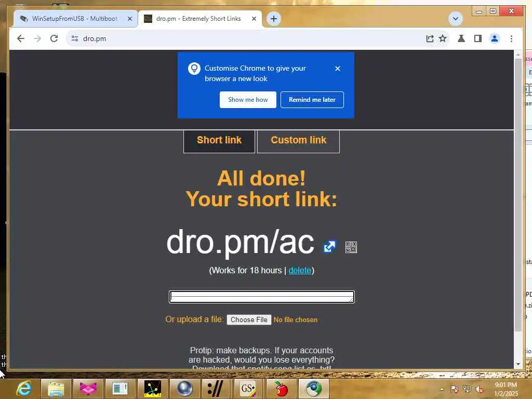Viewport: 532px width, 399px height.
Task: Focus the link text input box
Action: (262, 297)
